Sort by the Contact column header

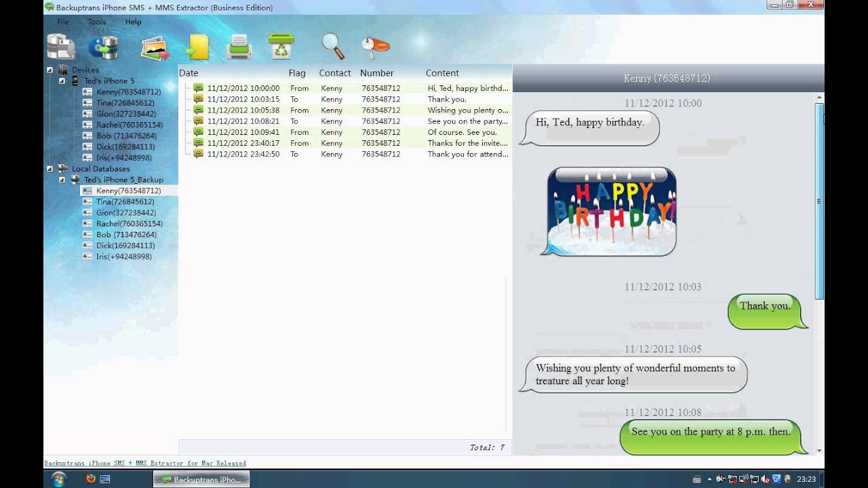[335, 73]
